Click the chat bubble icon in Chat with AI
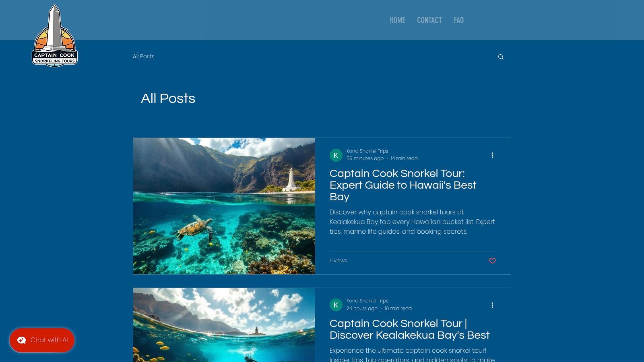 [21, 340]
